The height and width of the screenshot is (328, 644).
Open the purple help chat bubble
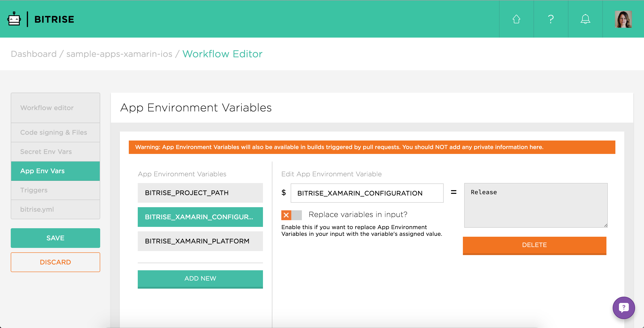[623, 308]
